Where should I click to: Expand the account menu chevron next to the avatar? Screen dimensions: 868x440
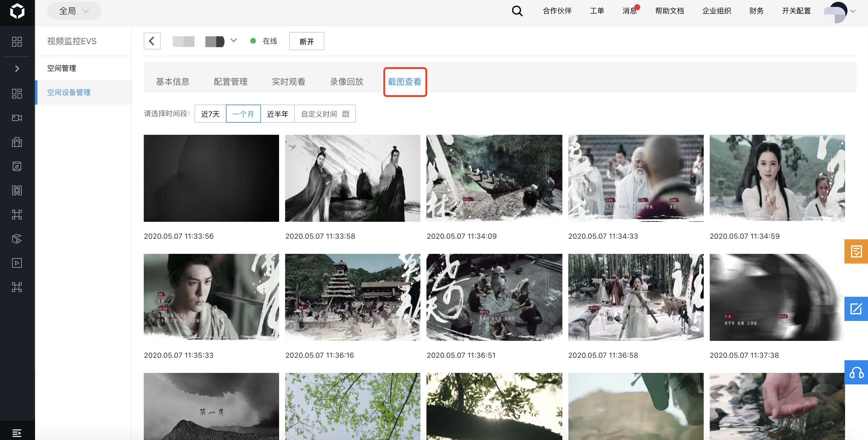[853, 11]
